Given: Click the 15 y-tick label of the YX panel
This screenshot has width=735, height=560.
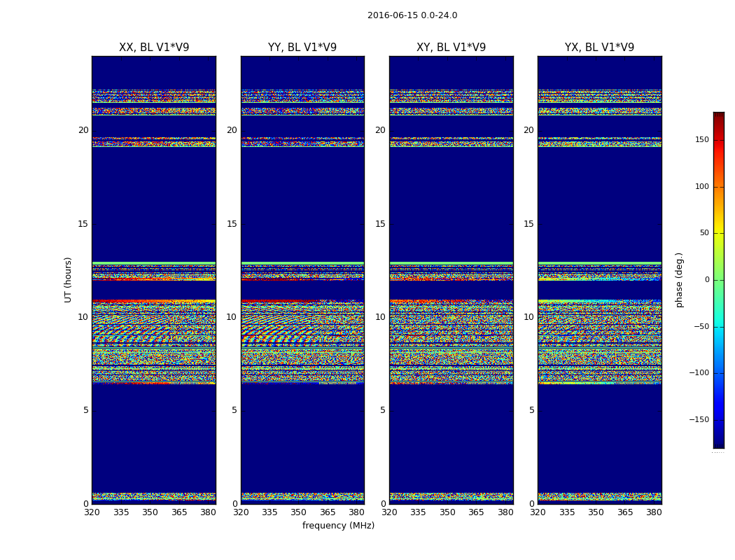Looking at the screenshot, I should click(x=528, y=223).
